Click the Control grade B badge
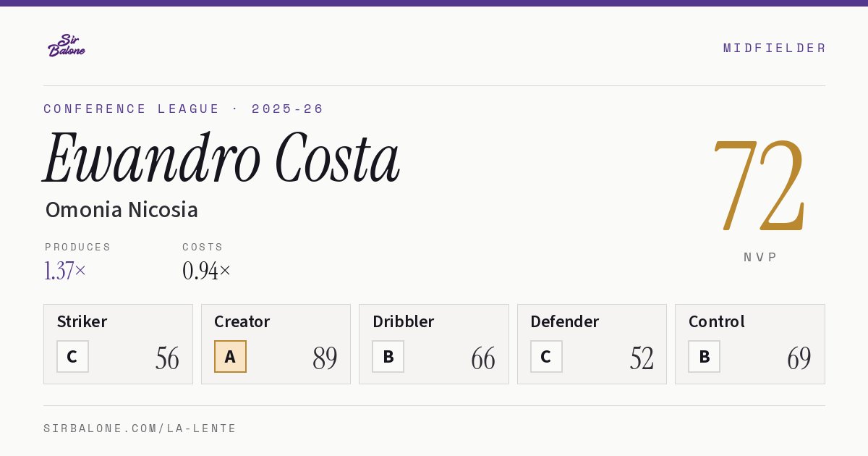Screen dimensions: 868x456 [x=704, y=357]
